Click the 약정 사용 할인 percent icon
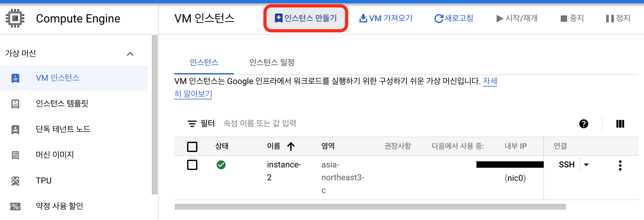 click(15, 207)
